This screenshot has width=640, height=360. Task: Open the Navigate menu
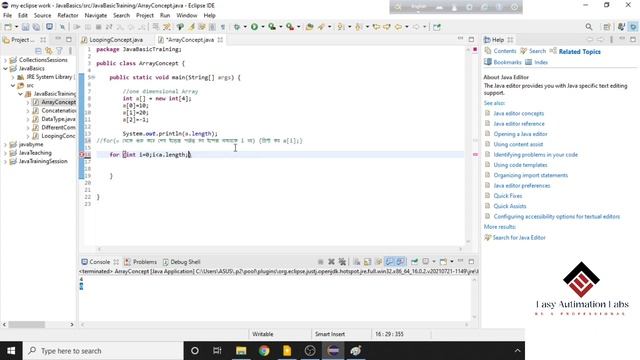pos(96,15)
